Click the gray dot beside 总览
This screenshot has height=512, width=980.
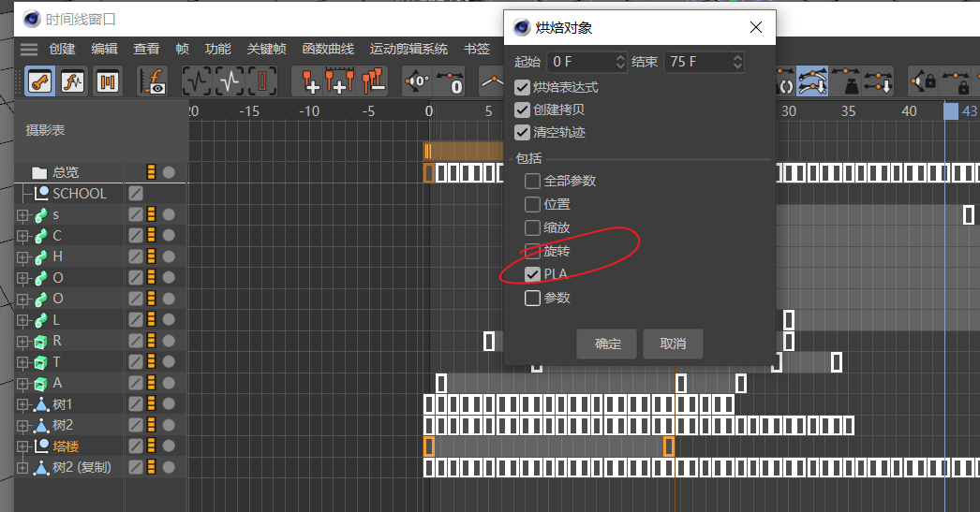point(169,172)
